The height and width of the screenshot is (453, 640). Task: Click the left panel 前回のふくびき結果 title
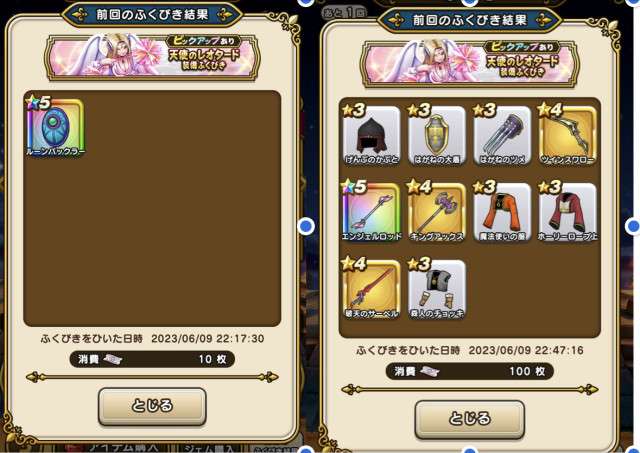pyautogui.click(x=152, y=15)
